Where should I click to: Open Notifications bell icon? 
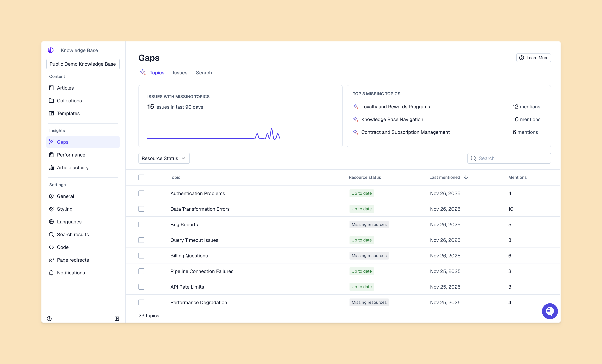(51, 273)
